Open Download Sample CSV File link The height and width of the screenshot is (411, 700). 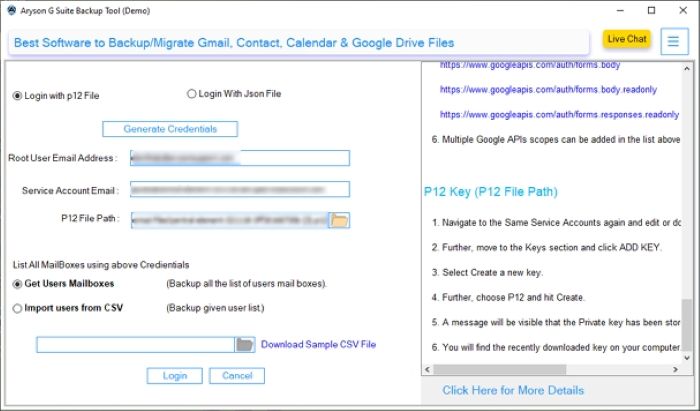(318, 345)
